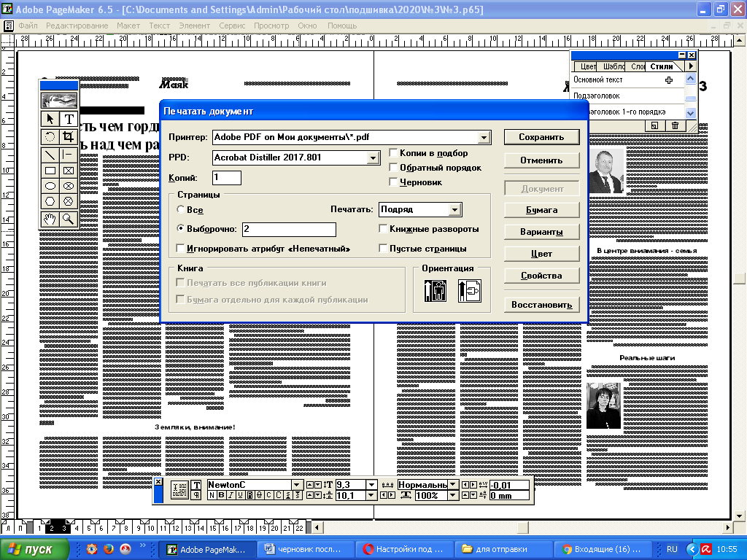Click new style icon in Styles palette

[654, 125]
